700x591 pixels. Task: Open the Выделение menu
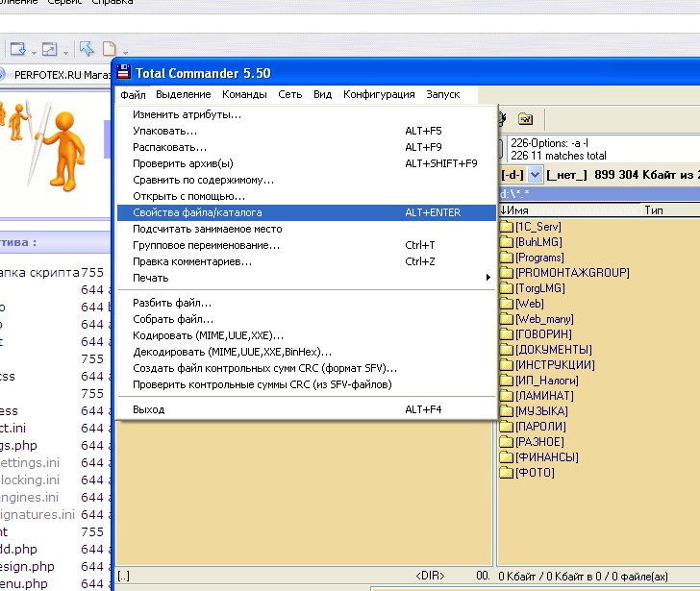(184, 94)
